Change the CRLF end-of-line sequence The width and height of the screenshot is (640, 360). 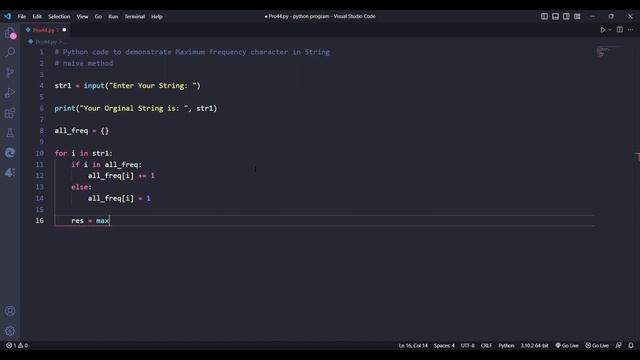point(486,345)
